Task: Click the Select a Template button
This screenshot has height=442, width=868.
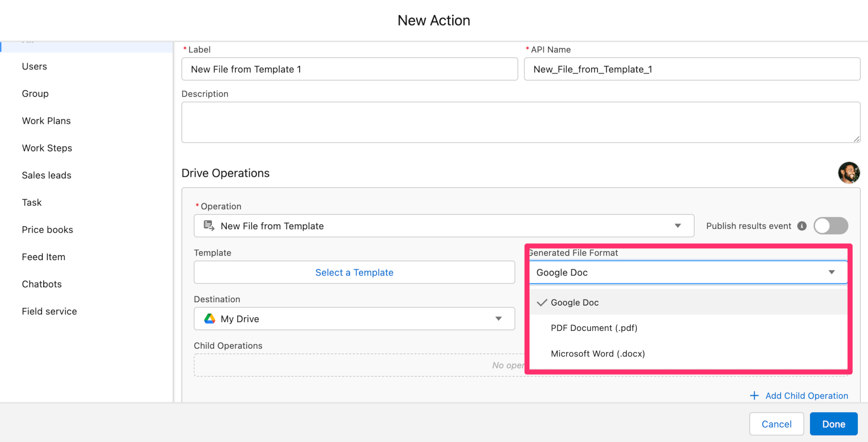Action: [x=354, y=272]
